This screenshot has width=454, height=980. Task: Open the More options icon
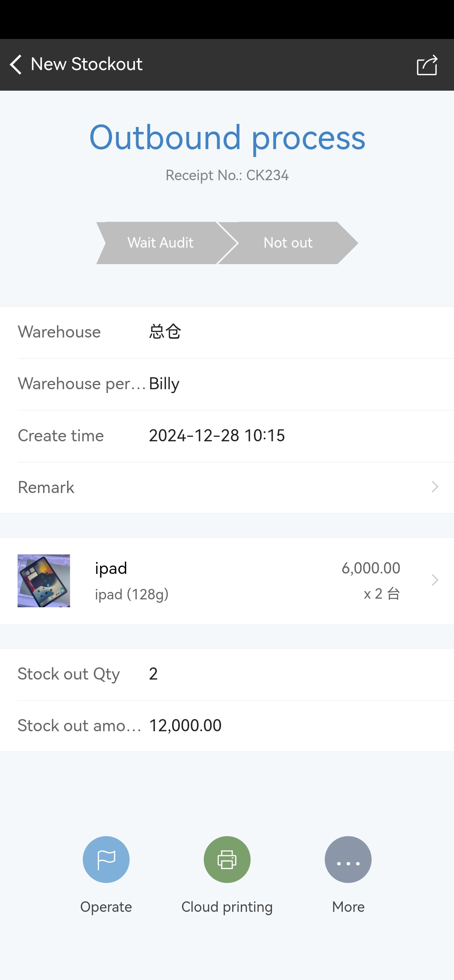point(348,859)
